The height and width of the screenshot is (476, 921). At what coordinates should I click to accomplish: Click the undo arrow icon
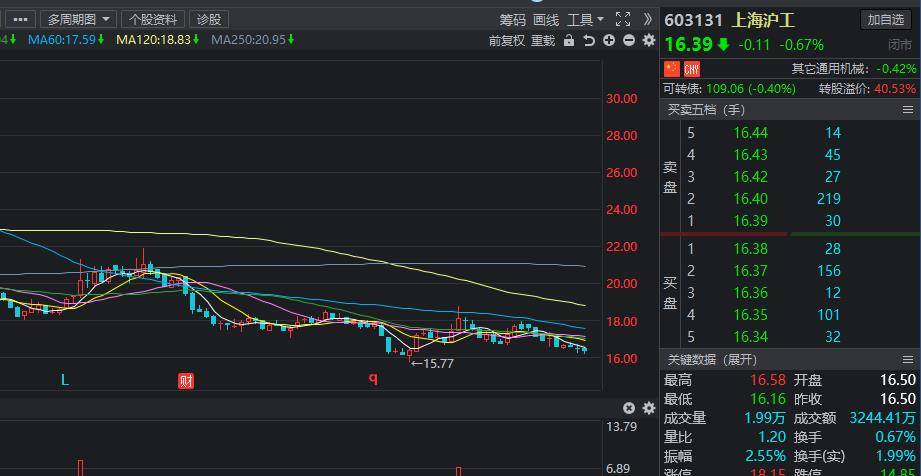click(589, 41)
